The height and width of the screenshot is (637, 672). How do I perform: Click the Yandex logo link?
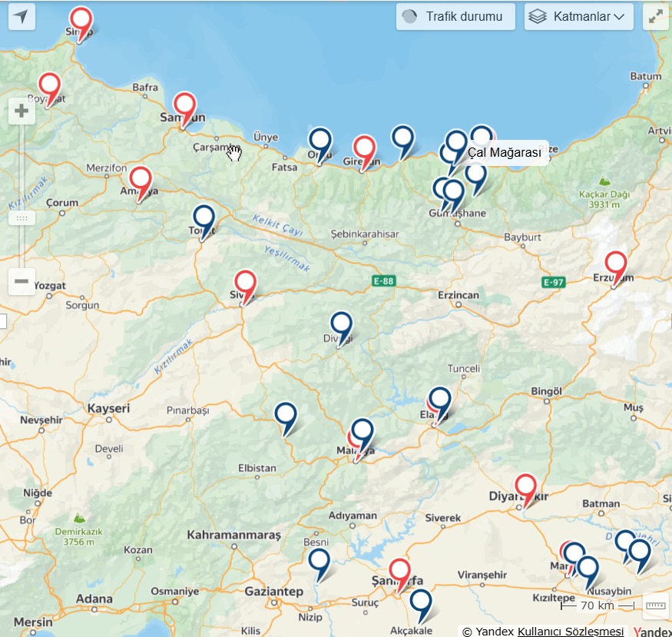point(652,632)
